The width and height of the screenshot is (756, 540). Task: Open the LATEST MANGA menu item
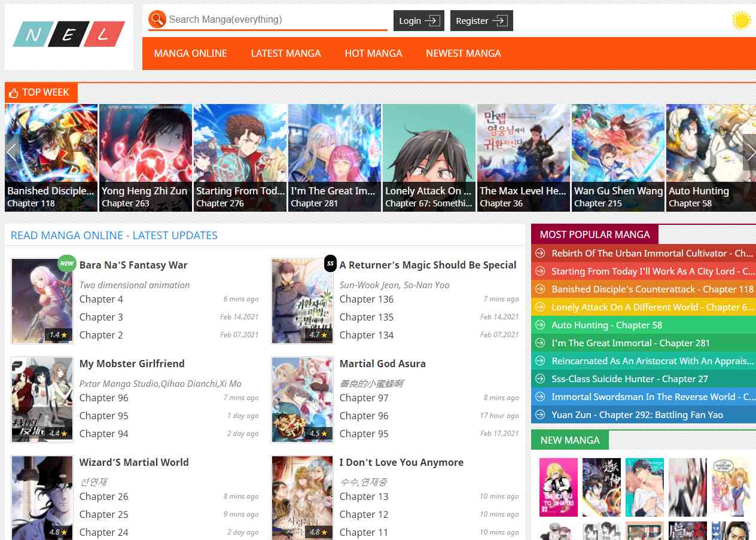click(x=286, y=53)
